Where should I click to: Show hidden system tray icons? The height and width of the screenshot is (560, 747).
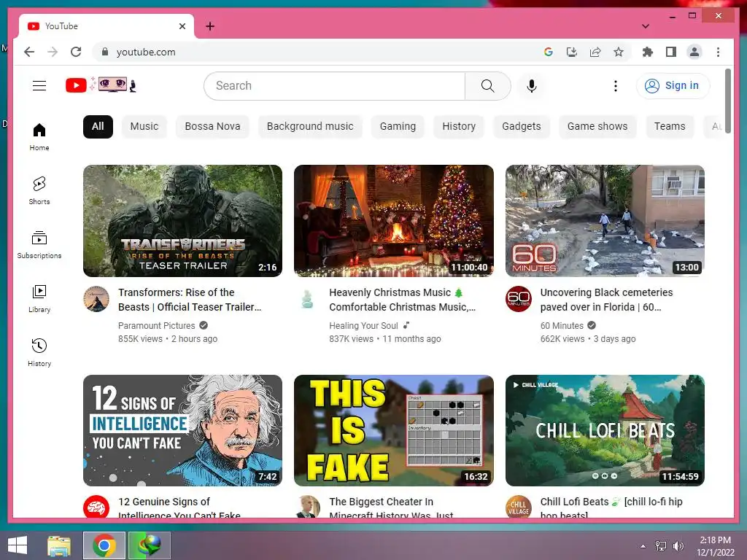point(643,546)
